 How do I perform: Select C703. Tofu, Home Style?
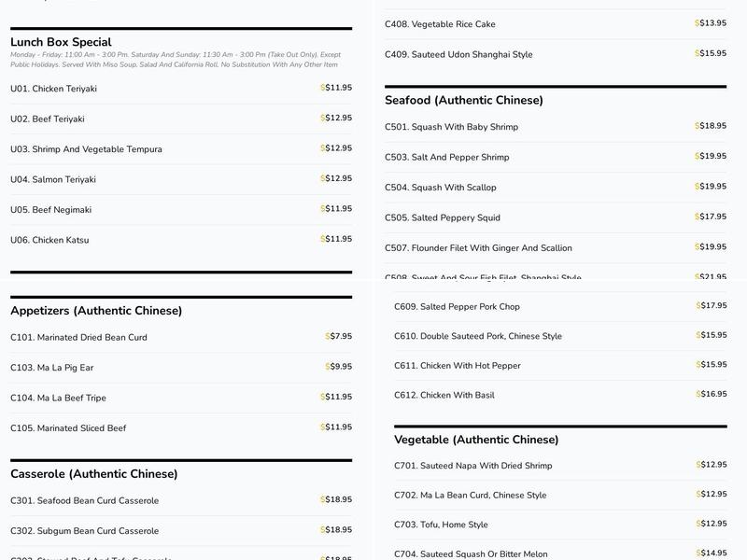(441, 525)
